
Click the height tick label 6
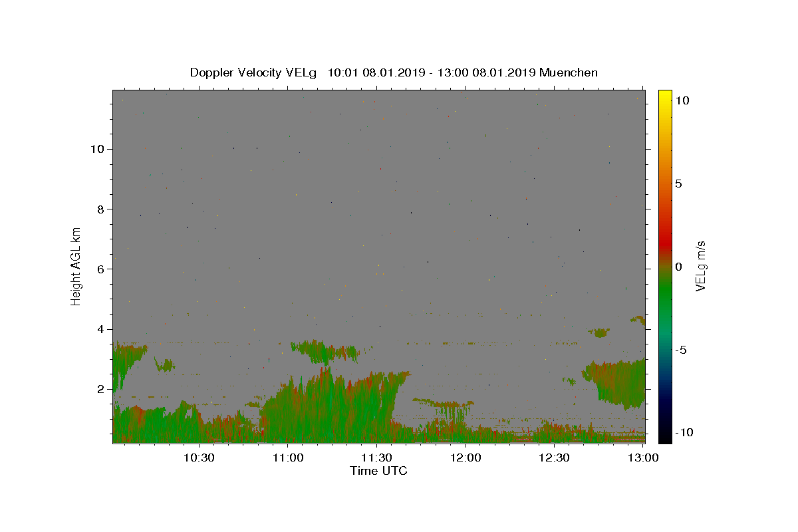(x=100, y=269)
